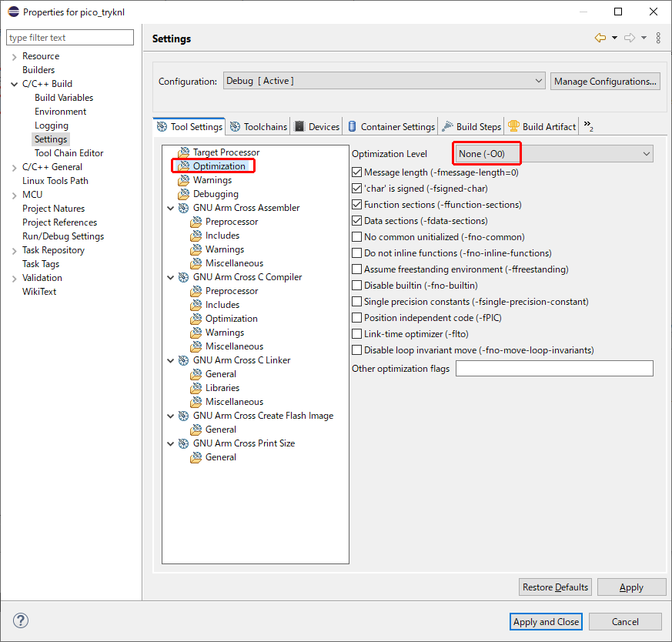Viewport: 672px width, 642px height.
Task: Click the Manage Configurations button
Action: pos(605,82)
